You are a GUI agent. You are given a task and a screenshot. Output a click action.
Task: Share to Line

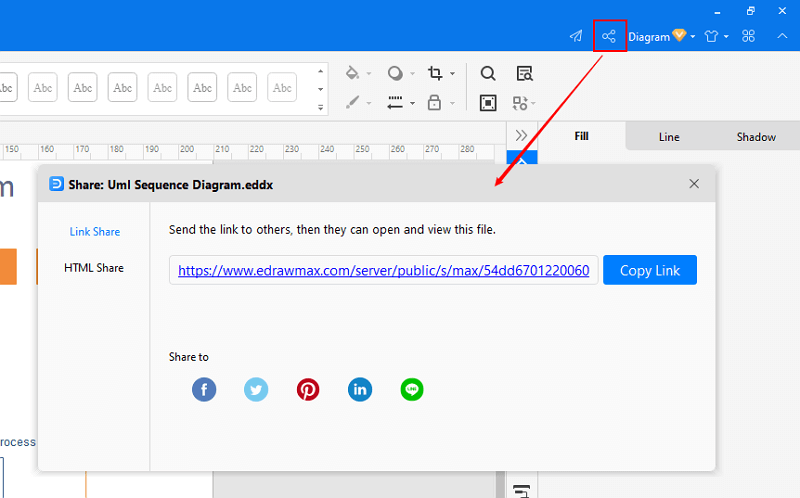(x=412, y=390)
